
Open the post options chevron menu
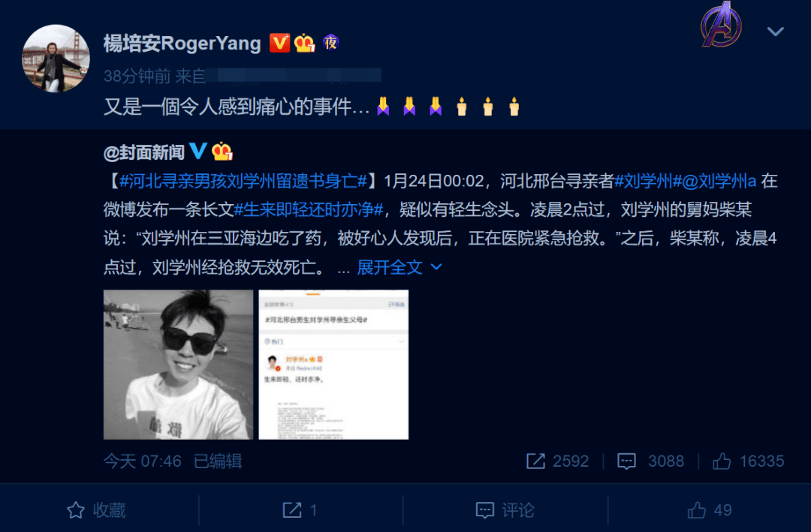pyautogui.click(x=775, y=32)
